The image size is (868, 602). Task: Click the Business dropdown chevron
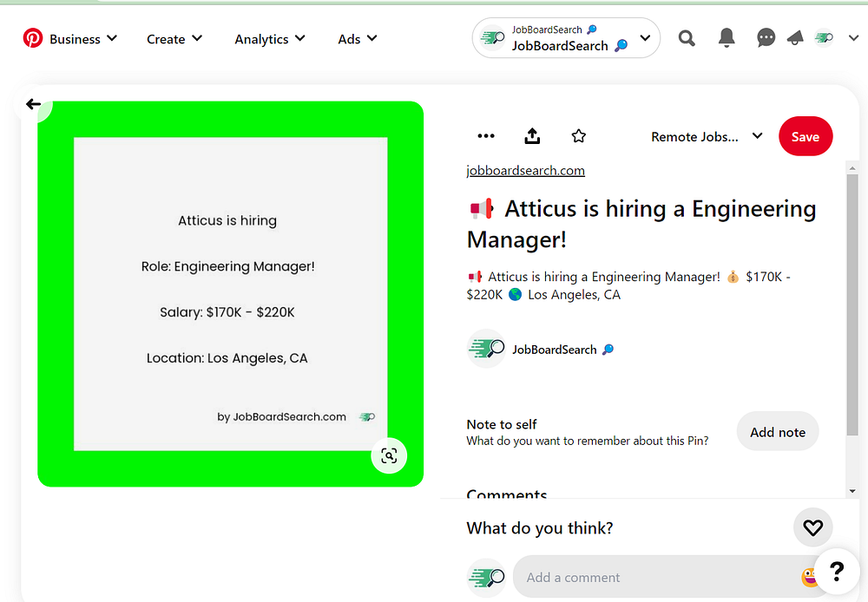click(112, 38)
